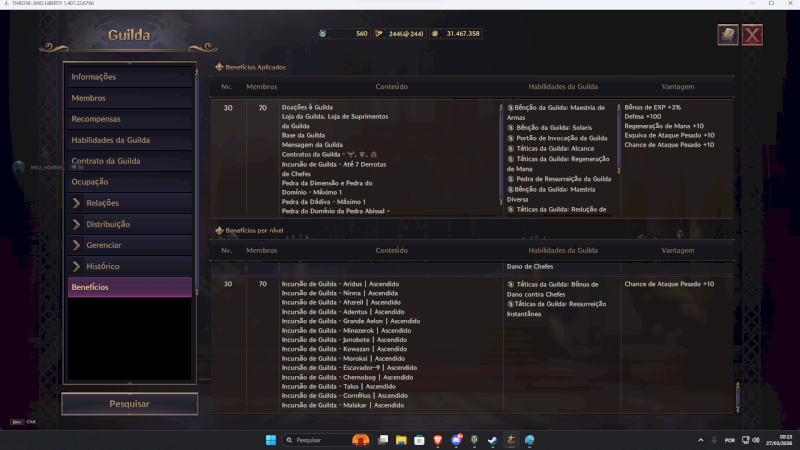Click "Bônus de EXP +3%" advantage

pos(653,107)
